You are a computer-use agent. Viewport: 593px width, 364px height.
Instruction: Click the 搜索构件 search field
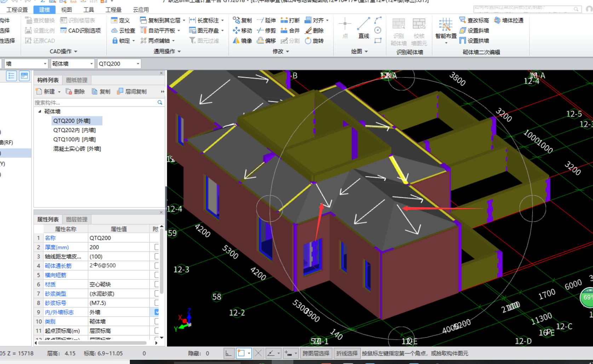(96, 103)
